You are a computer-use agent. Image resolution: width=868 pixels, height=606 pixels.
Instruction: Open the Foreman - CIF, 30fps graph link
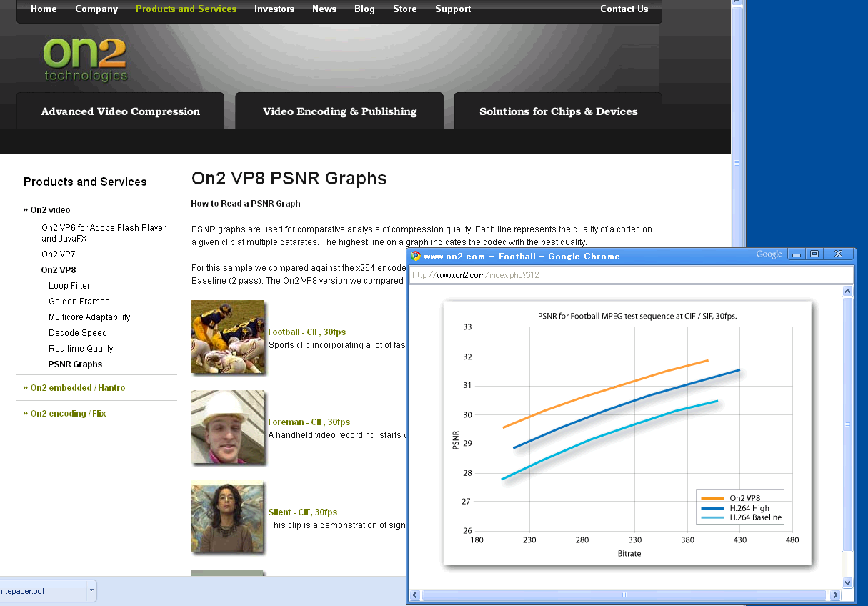click(309, 422)
